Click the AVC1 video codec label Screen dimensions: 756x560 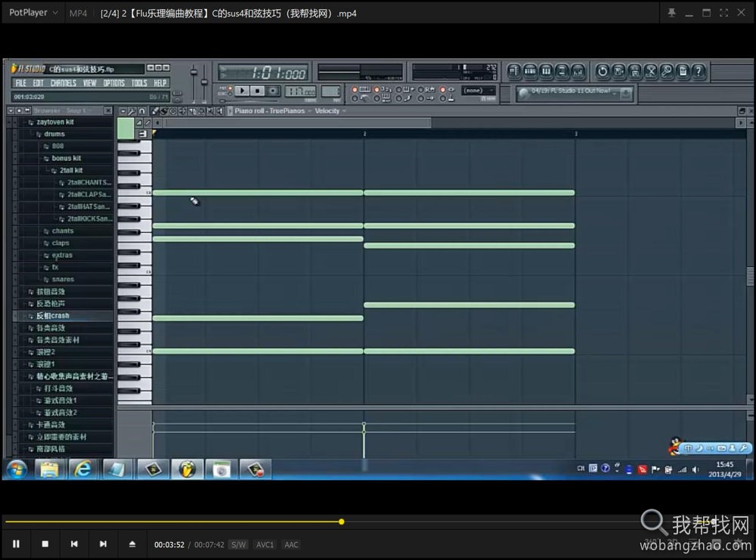[x=265, y=545]
